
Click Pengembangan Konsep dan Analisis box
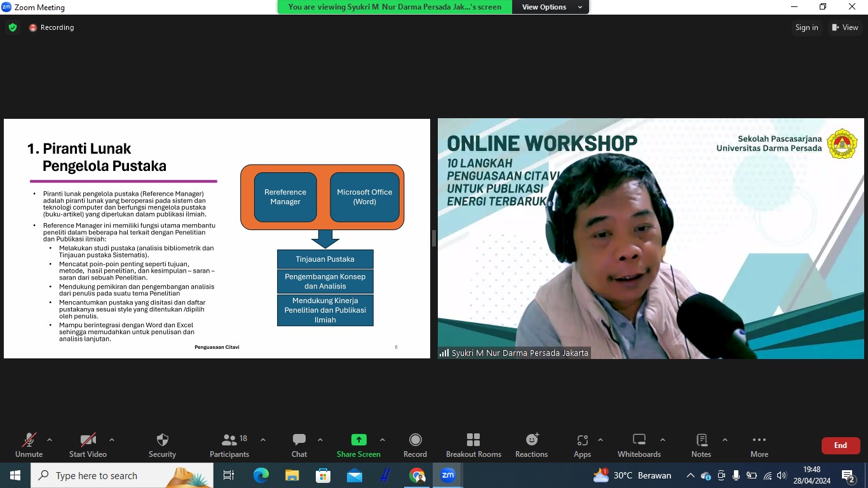pyautogui.click(x=325, y=281)
